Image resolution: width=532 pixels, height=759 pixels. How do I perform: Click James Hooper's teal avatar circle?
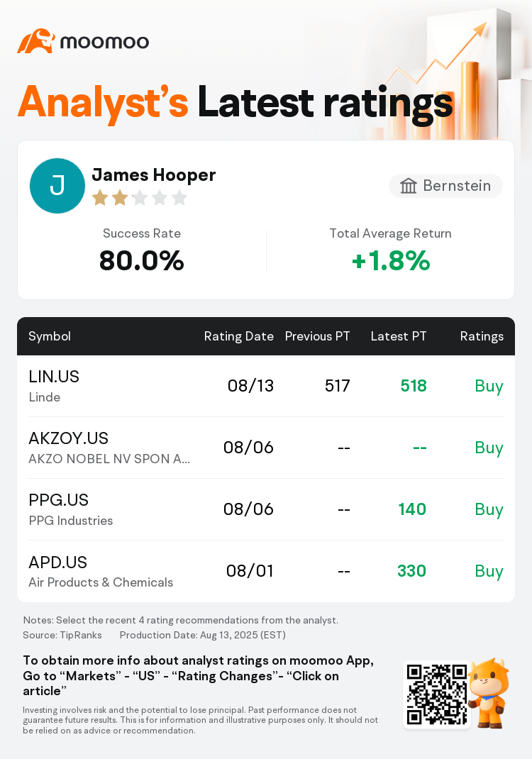coord(57,185)
